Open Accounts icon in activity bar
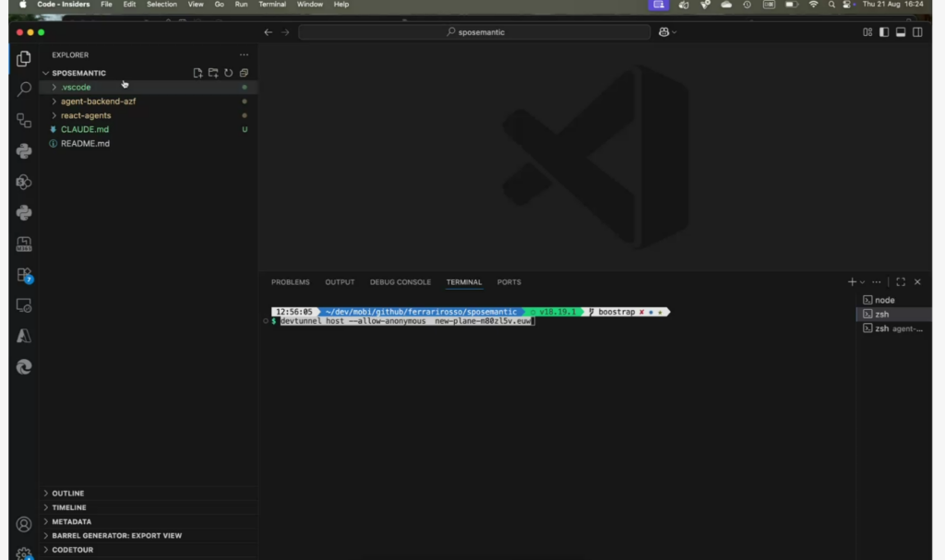The height and width of the screenshot is (560, 945). tap(23, 524)
